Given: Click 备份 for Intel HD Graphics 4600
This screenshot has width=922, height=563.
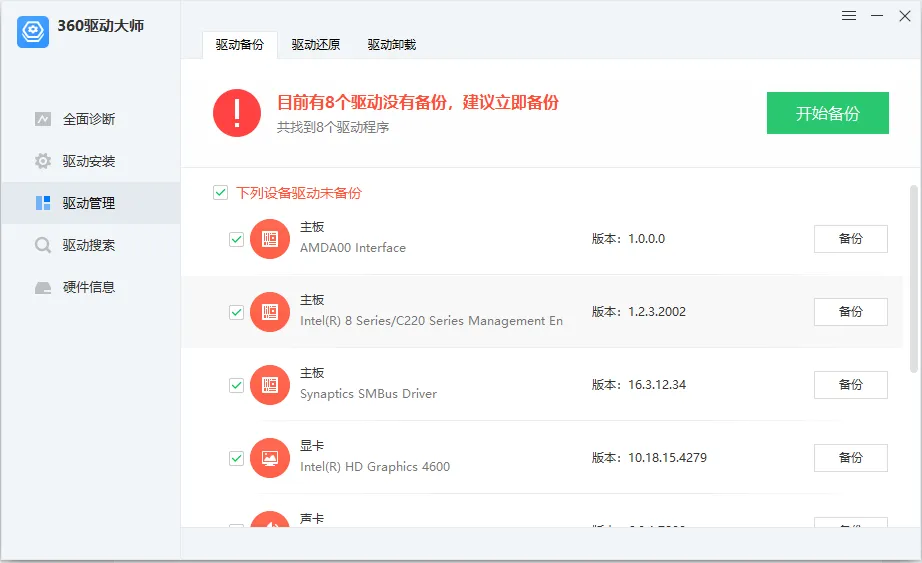Looking at the screenshot, I should 851,458.
